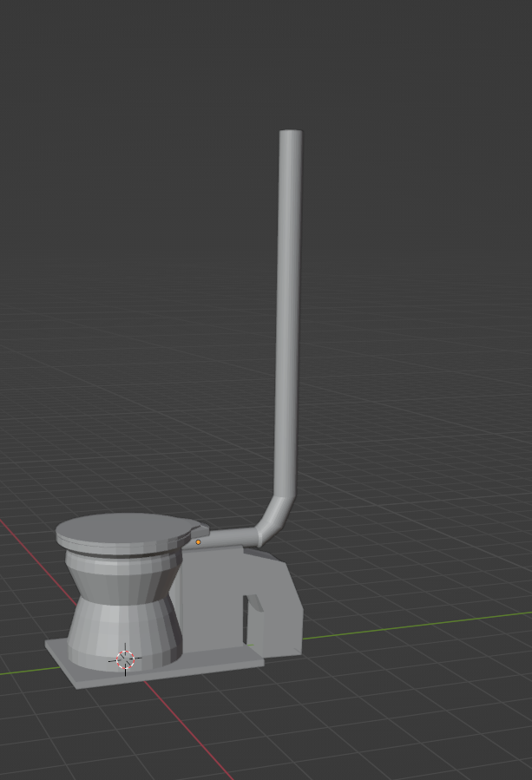Click the pipe's angled elbow bend
Screen dimensions: 532x780
click(x=276, y=516)
